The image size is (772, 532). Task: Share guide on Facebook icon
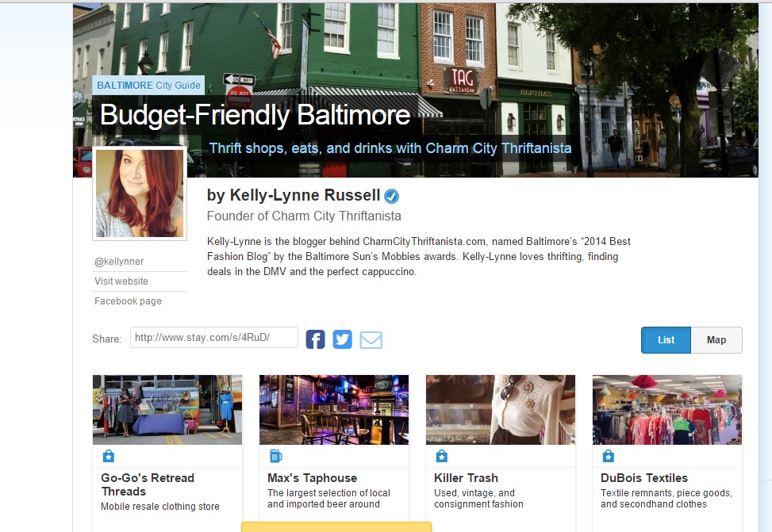point(315,339)
